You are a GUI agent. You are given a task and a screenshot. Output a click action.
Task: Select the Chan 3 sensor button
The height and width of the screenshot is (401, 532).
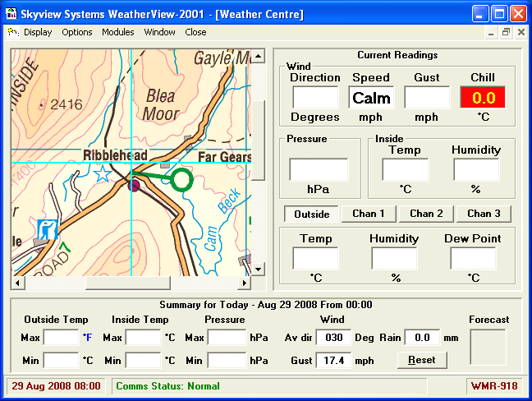(x=484, y=214)
